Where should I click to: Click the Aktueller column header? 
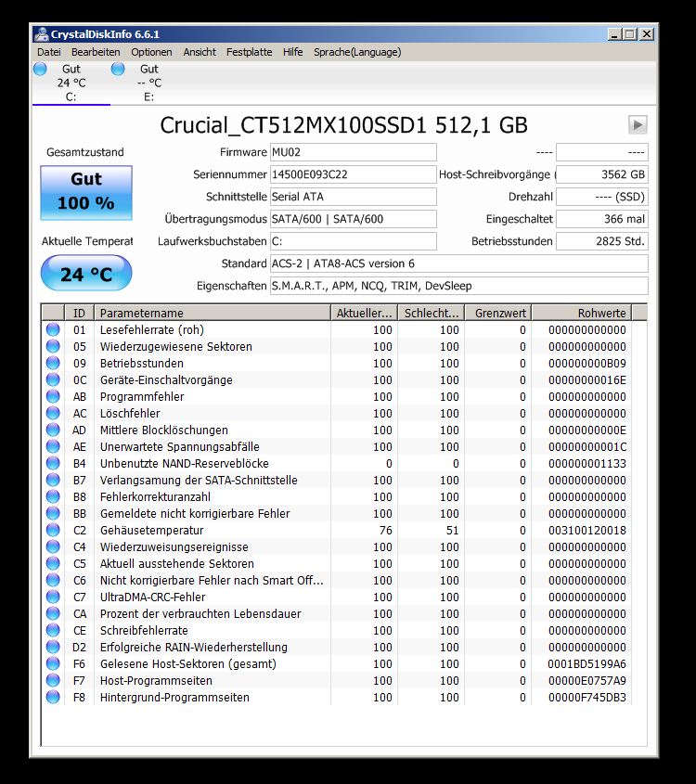tap(364, 313)
